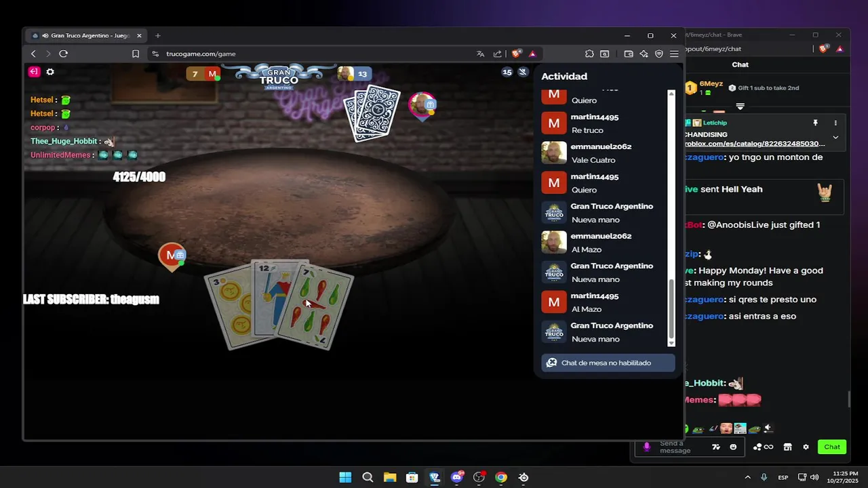868x488 pixels.
Task: Switch the ESP input language indicator
Action: pos(783,477)
